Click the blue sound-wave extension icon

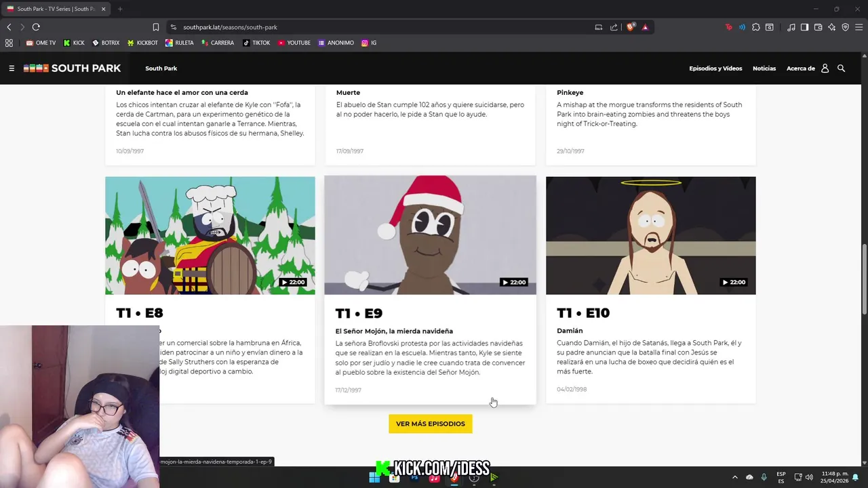743,27
